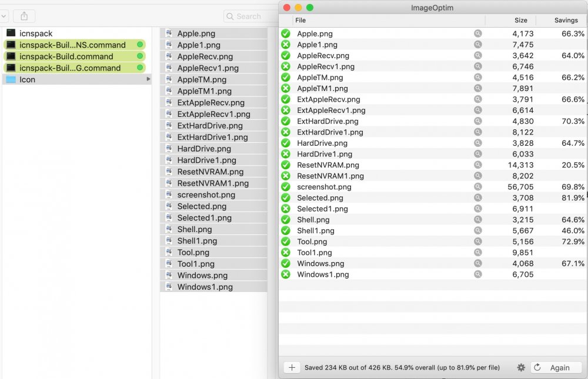The width and height of the screenshot is (588, 379).
Task: Click the Again button to re-optimize
Action: pyautogui.click(x=556, y=367)
